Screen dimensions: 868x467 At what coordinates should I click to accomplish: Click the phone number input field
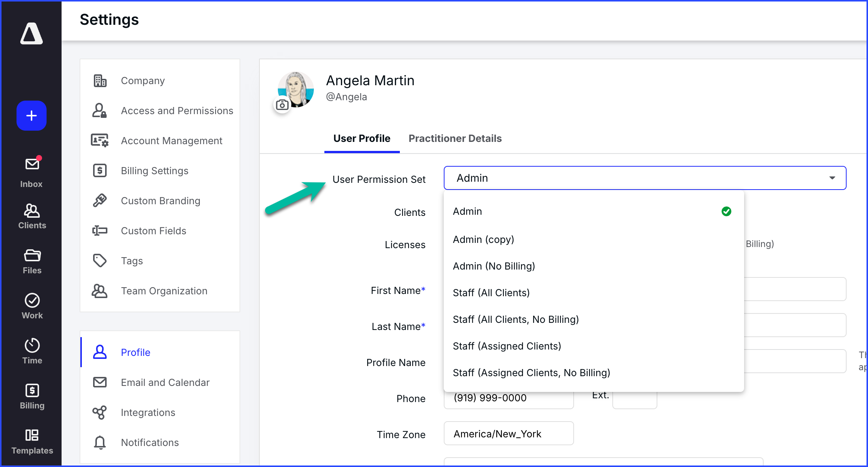508,399
